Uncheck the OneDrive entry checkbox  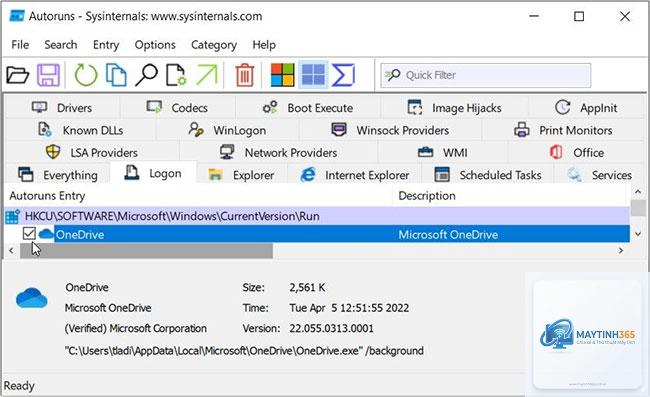(x=29, y=234)
